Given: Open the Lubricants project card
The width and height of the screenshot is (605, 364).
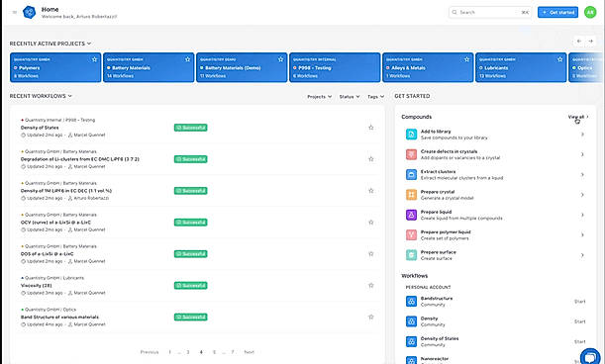Looking at the screenshot, I should click(x=521, y=67).
